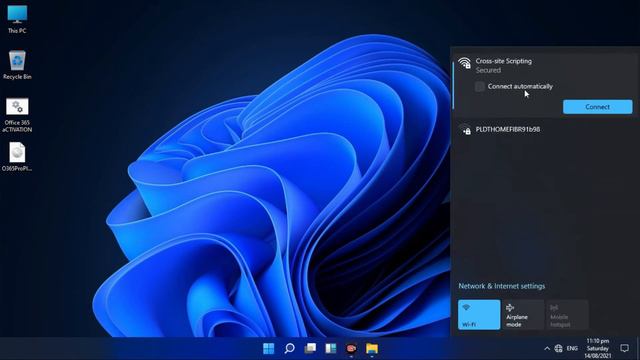Open the red app pinned on taskbar
Screen dimensions: 640x360
point(351,349)
